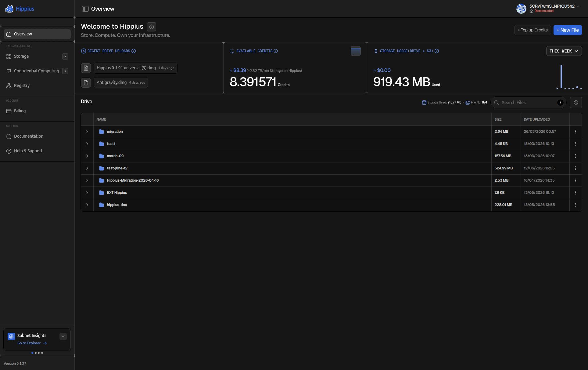
Task: Click the Available Credits info icon
Action: click(x=276, y=51)
